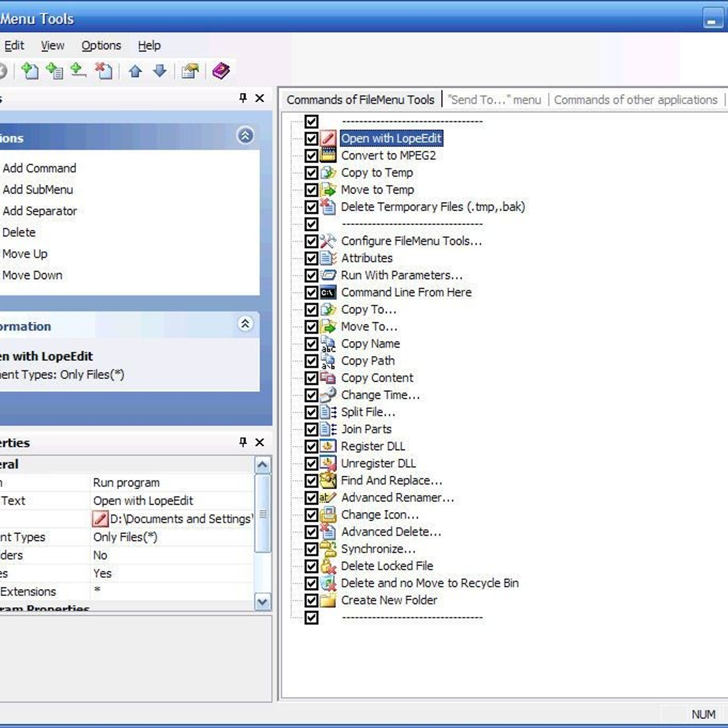The image size is (728, 728).
Task: Click the Move Down arrow icon
Action: [x=158, y=71]
